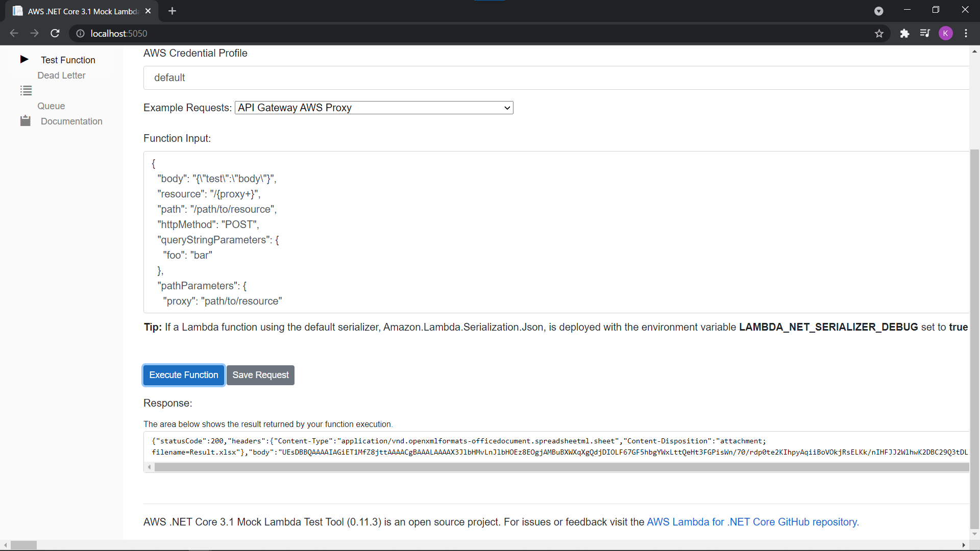The width and height of the screenshot is (980, 551).
Task: Click inside the Function Input text area
Action: (x=556, y=232)
